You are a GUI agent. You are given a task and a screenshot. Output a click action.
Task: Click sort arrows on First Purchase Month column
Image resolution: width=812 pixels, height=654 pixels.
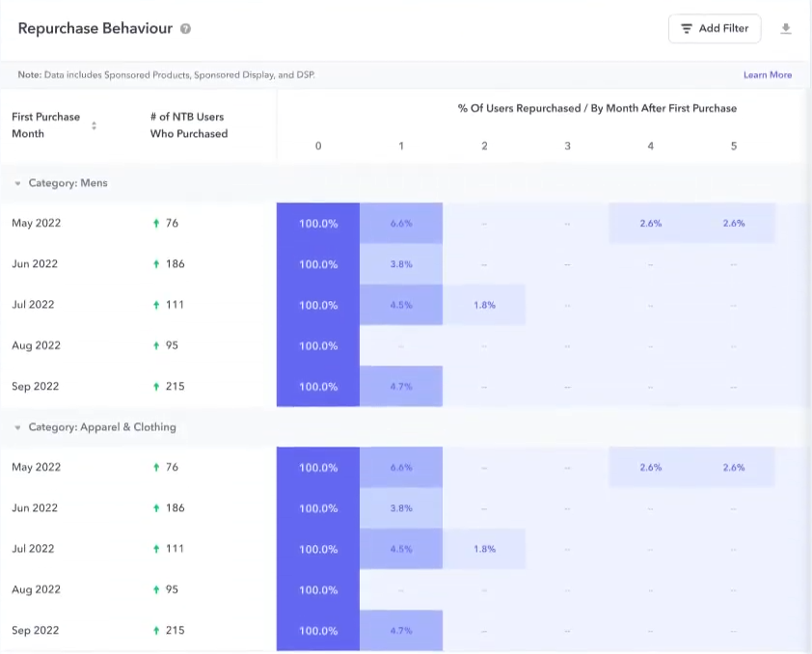94,125
